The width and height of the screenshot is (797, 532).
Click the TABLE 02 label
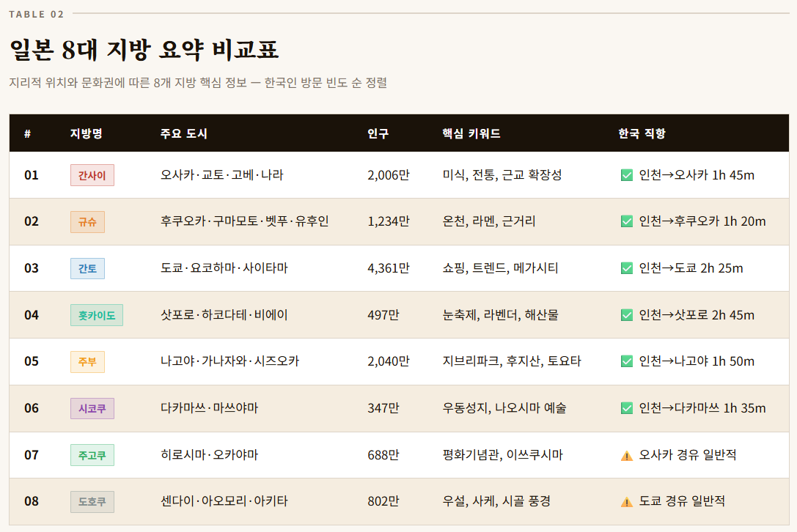(37, 14)
